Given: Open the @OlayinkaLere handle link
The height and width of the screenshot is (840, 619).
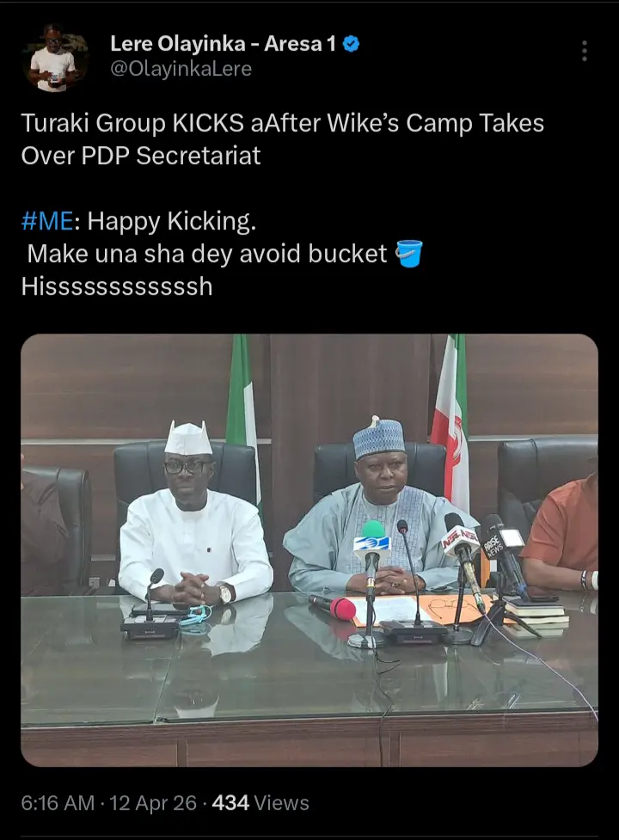Looking at the screenshot, I should coord(181,70).
